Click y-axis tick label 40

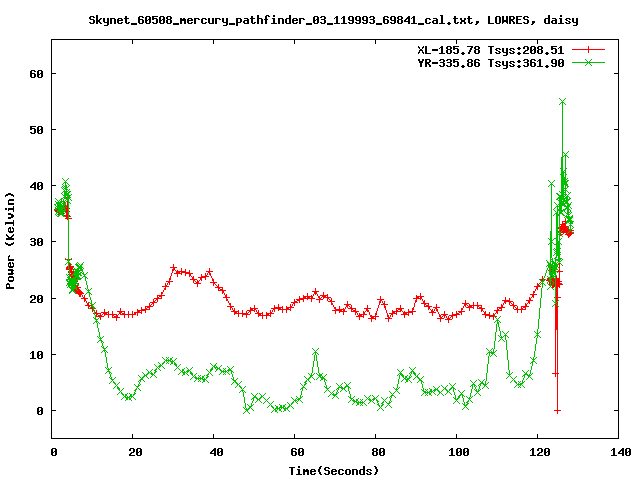click(x=36, y=186)
